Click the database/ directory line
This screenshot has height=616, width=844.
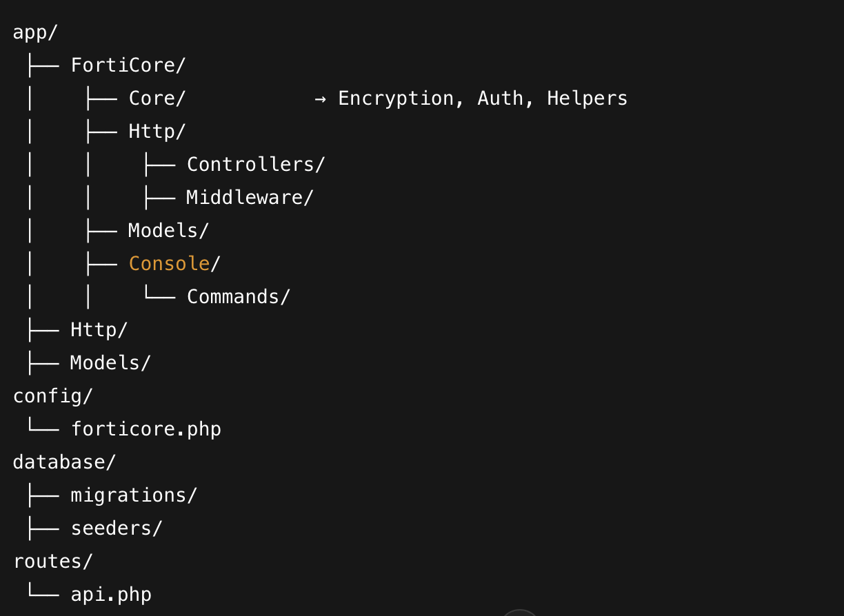63,462
